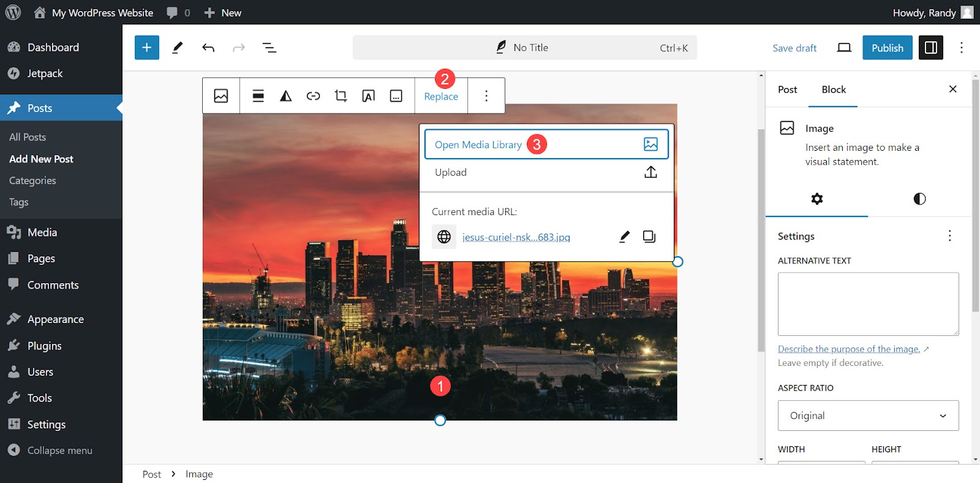Open Appearance menu
980x483 pixels.
[56, 319]
